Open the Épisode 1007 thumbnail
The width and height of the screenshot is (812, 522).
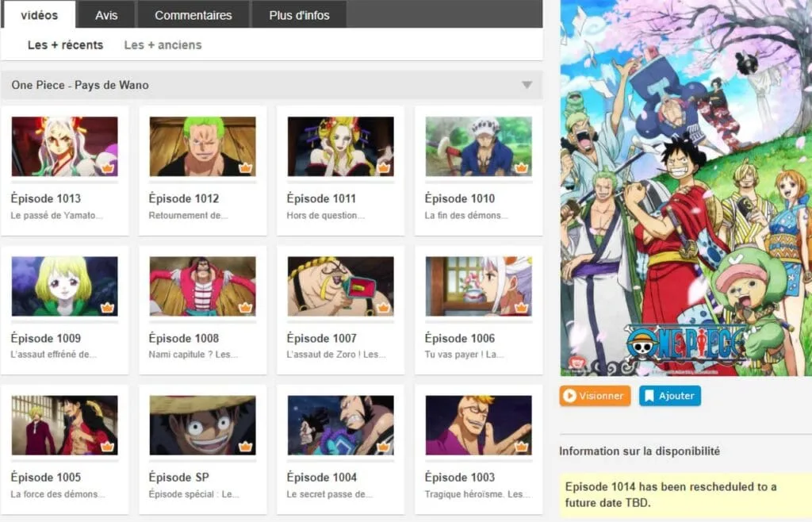(341, 286)
